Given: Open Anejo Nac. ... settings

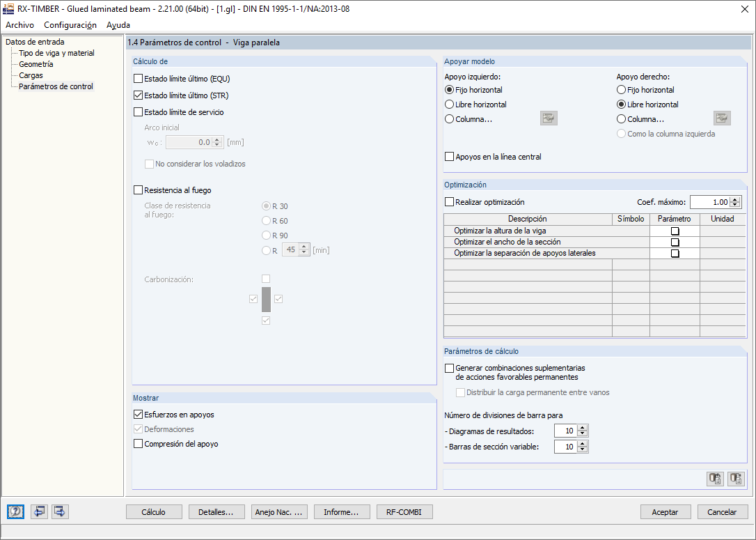Looking at the screenshot, I should (278, 512).
